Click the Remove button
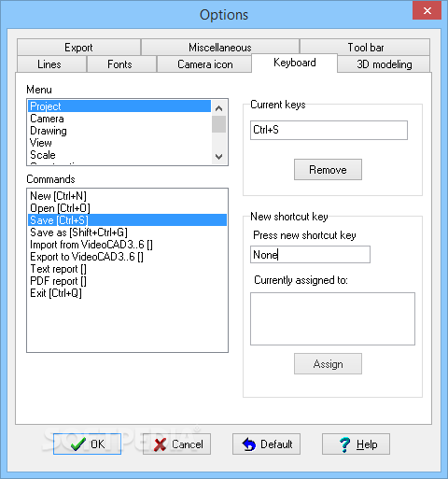 [328, 170]
